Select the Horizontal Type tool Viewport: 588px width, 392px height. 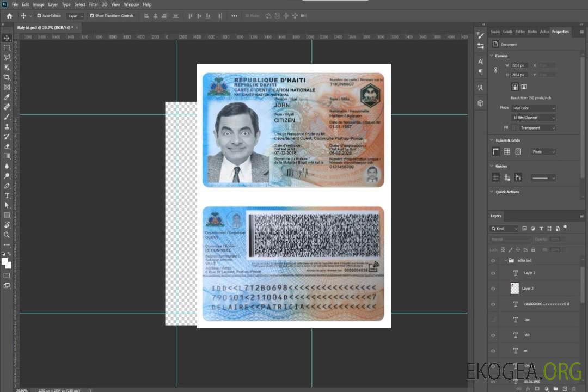7,195
